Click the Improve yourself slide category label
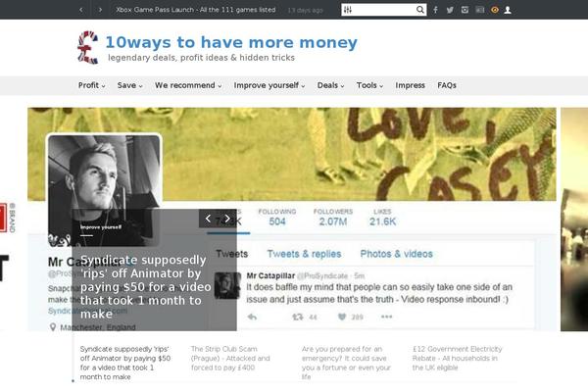The image size is (588, 392). [x=101, y=227]
